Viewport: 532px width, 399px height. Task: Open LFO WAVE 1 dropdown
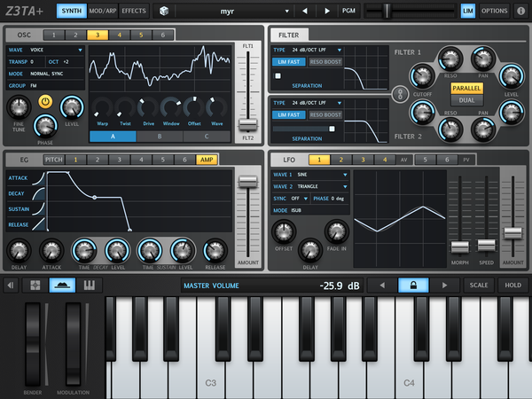pos(310,175)
